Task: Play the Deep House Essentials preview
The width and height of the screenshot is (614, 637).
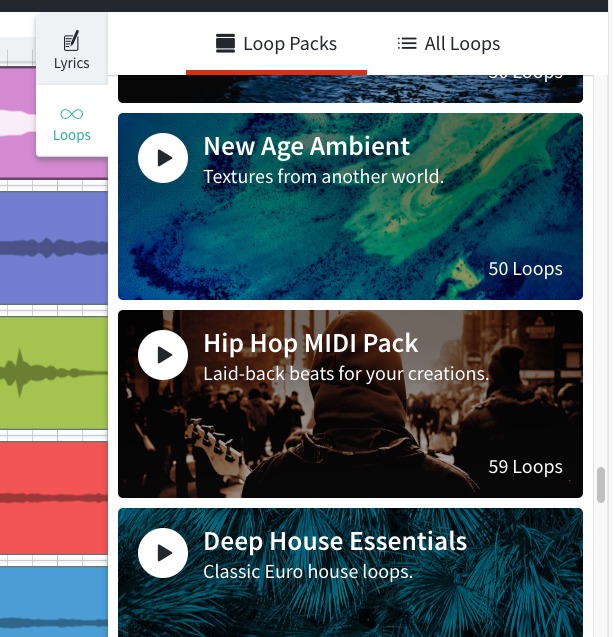Action: (x=163, y=553)
